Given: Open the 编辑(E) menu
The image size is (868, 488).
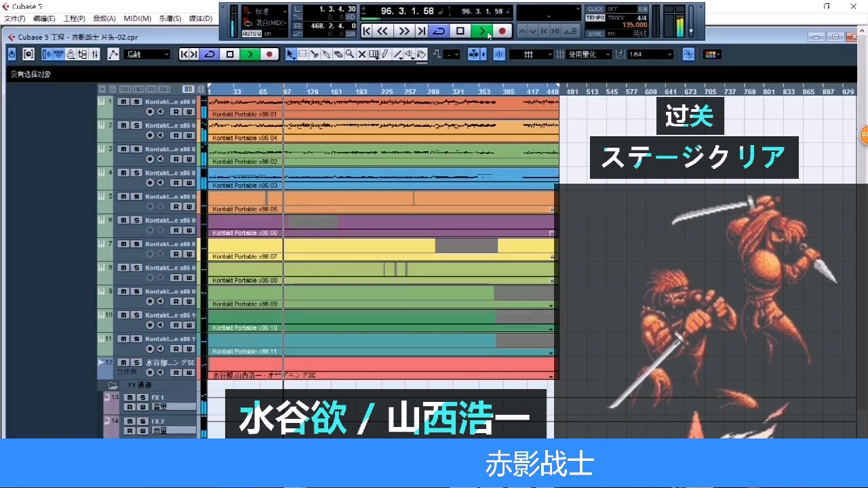Looking at the screenshot, I should [x=44, y=18].
